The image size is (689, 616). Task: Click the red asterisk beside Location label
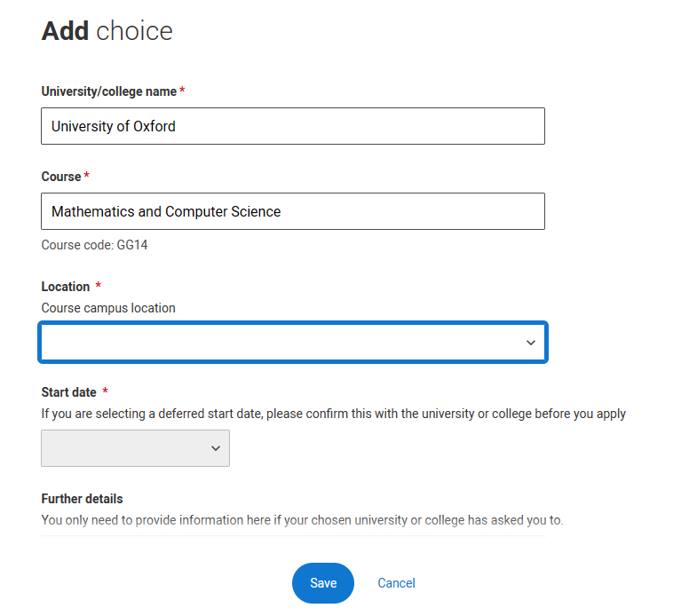(x=99, y=285)
